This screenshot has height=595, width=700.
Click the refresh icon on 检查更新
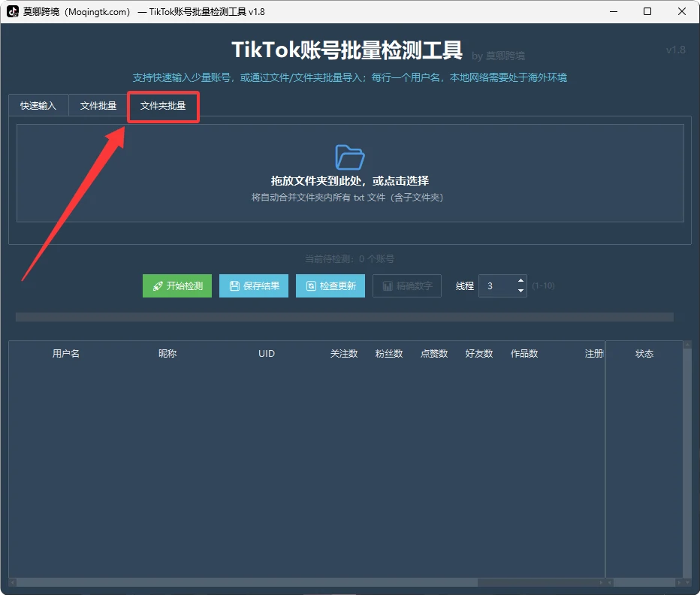point(311,286)
